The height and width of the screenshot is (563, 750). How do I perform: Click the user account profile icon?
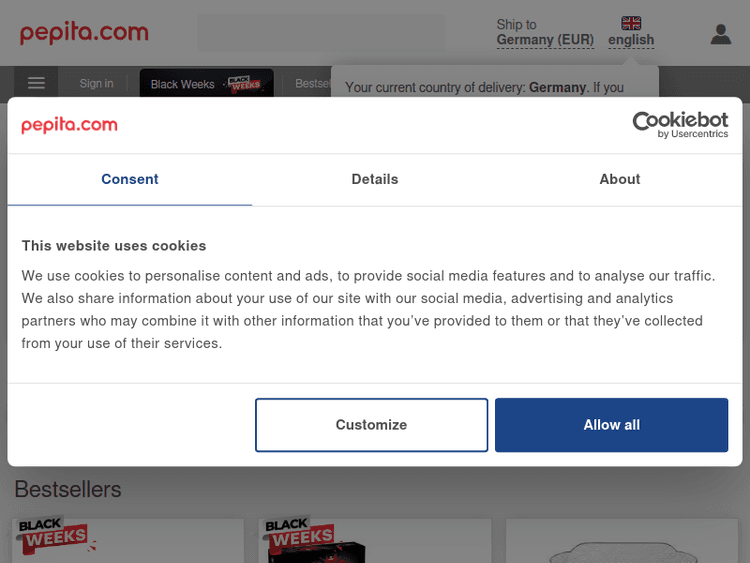[x=720, y=34]
